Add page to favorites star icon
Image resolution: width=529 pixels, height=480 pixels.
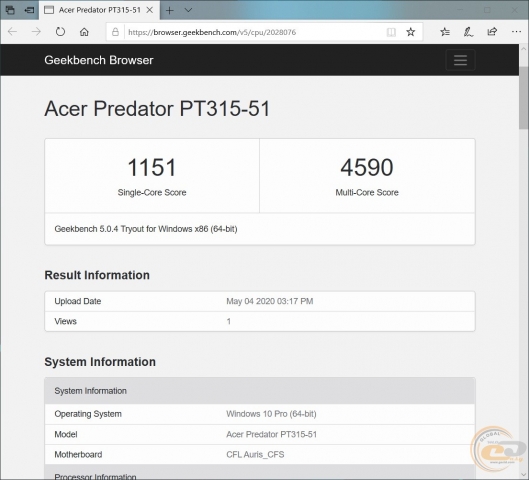pyautogui.click(x=411, y=32)
